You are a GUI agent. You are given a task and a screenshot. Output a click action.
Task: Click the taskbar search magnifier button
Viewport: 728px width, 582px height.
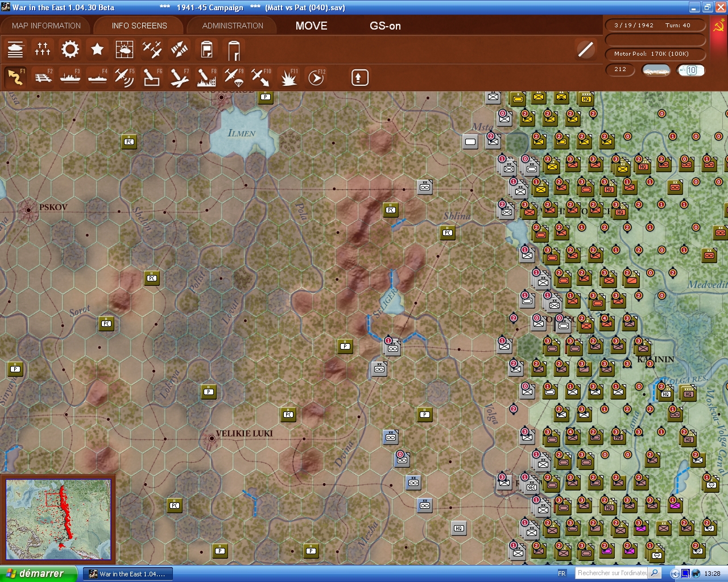click(x=655, y=573)
